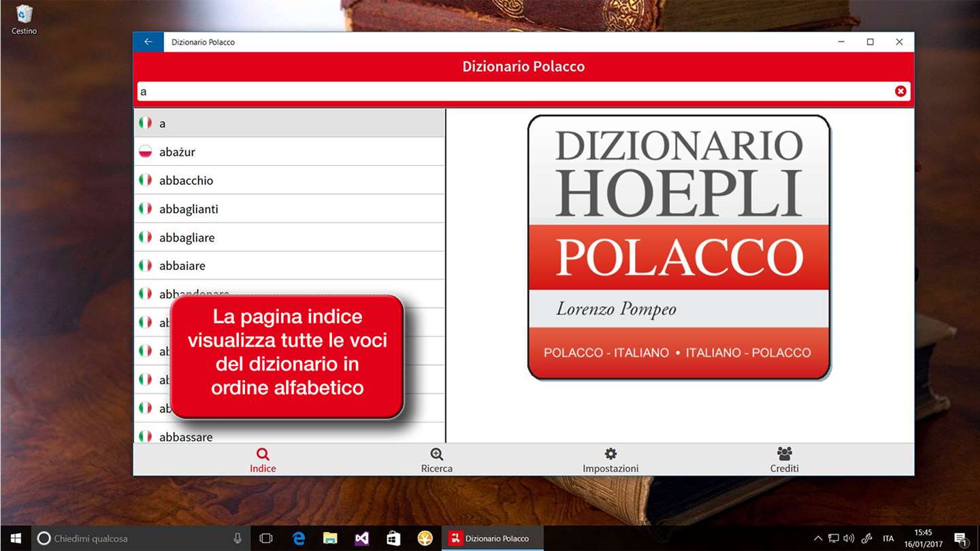Open the clock showing 15:45
Screen dimensions: 980x551
(924, 538)
